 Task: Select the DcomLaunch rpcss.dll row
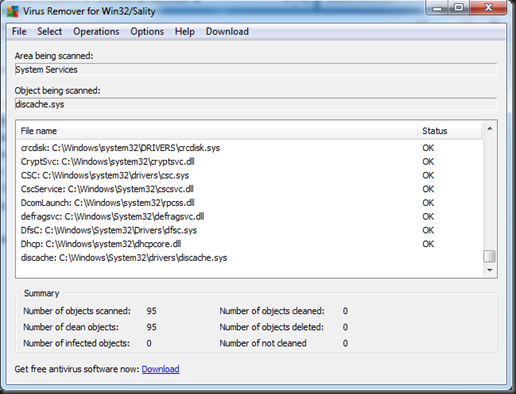[x=250, y=203]
